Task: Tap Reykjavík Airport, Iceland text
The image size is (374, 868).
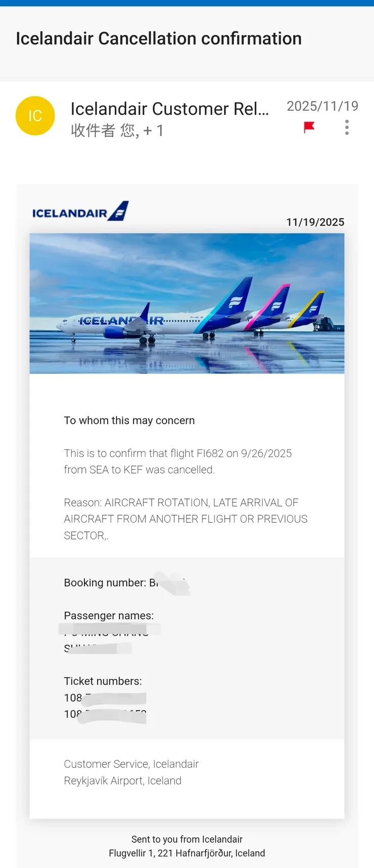Action: click(x=123, y=781)
